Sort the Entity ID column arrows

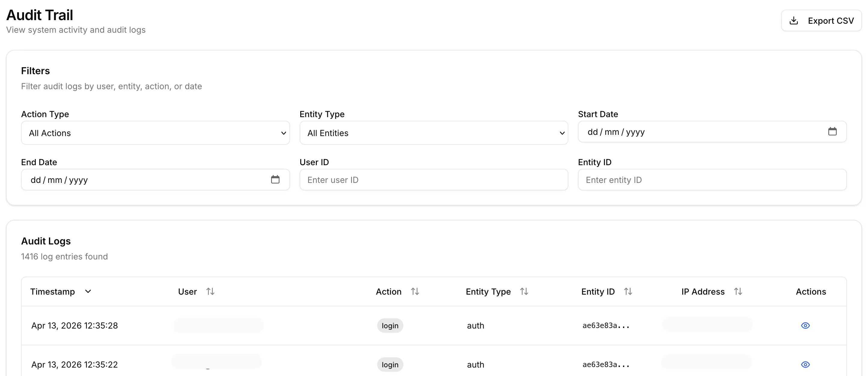coord(629,292)
